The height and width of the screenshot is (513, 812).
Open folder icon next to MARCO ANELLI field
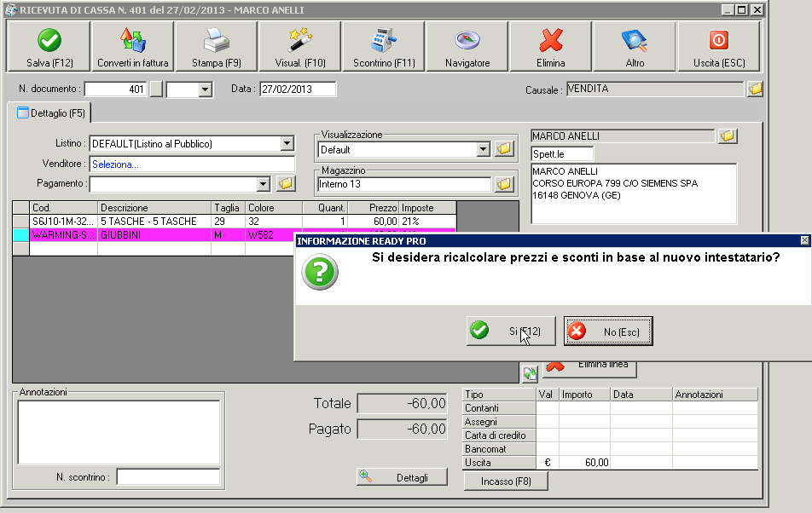point(727,136)
